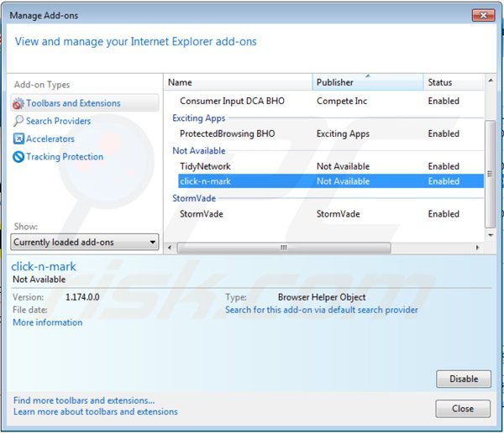Image resolution: width=504 pixels, height=434 pixels.
Task: Click the Accelerators icon
Action: [18, 139]
